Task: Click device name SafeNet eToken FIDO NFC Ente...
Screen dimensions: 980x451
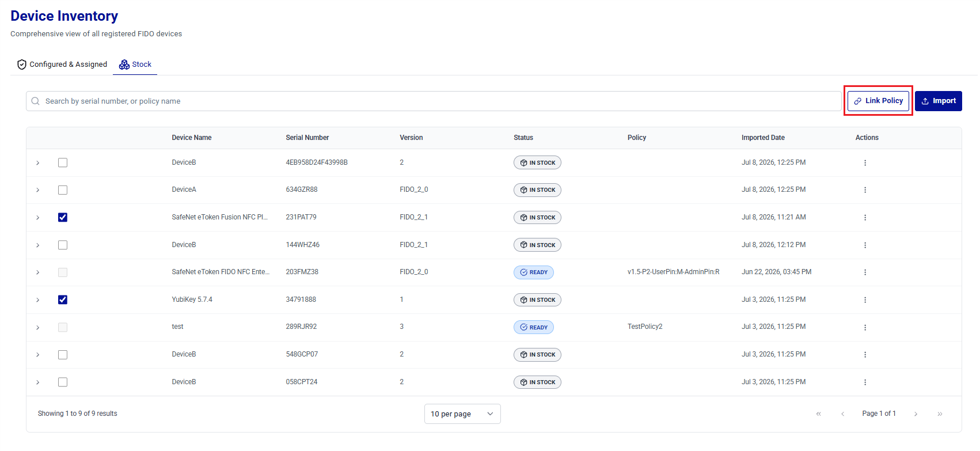Action: (221, 272)
